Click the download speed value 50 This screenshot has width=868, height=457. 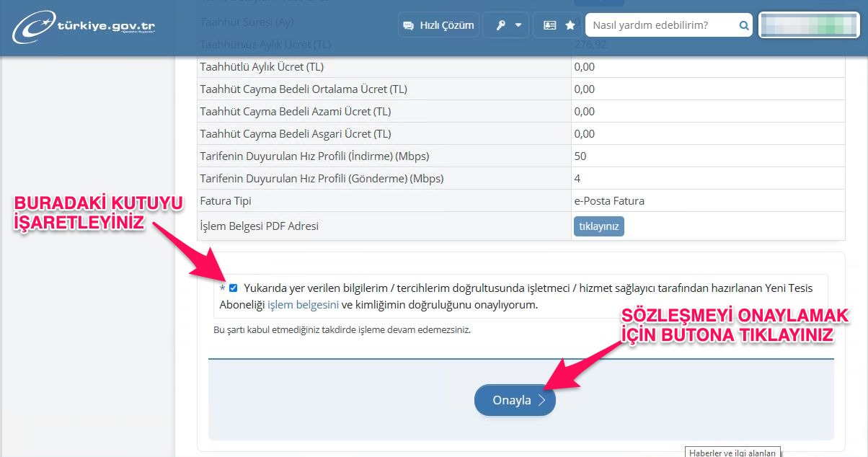click(580, 156)
